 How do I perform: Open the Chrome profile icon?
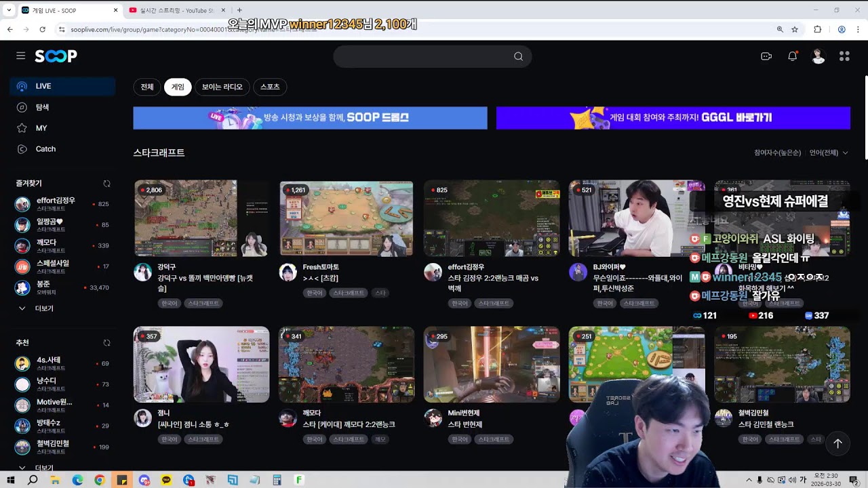tap(842, 30)
